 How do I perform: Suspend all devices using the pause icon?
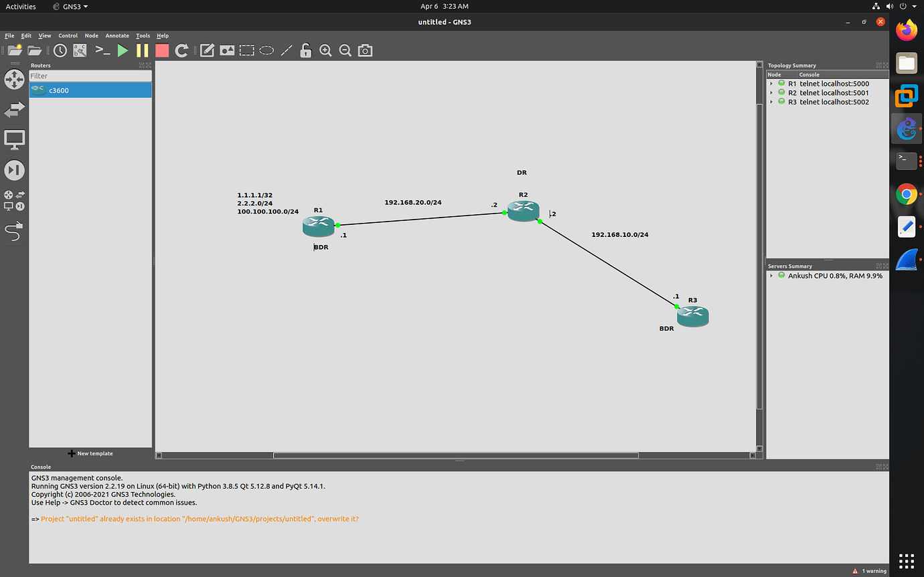coord(142,50)
